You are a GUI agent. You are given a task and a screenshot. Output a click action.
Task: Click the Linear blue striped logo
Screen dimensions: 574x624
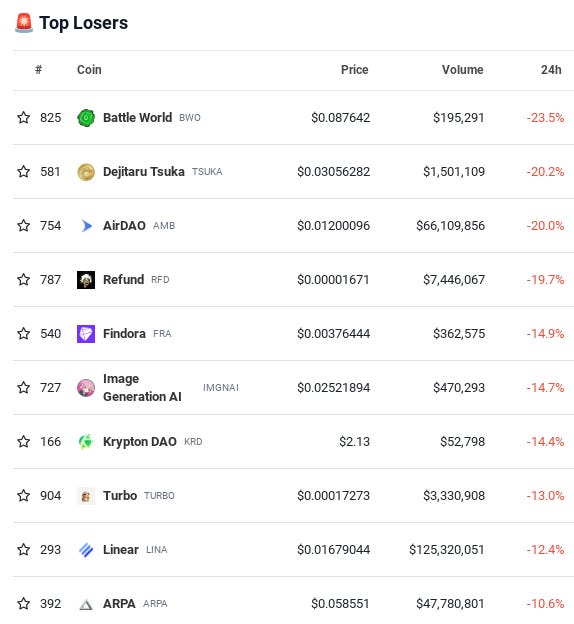86,550
